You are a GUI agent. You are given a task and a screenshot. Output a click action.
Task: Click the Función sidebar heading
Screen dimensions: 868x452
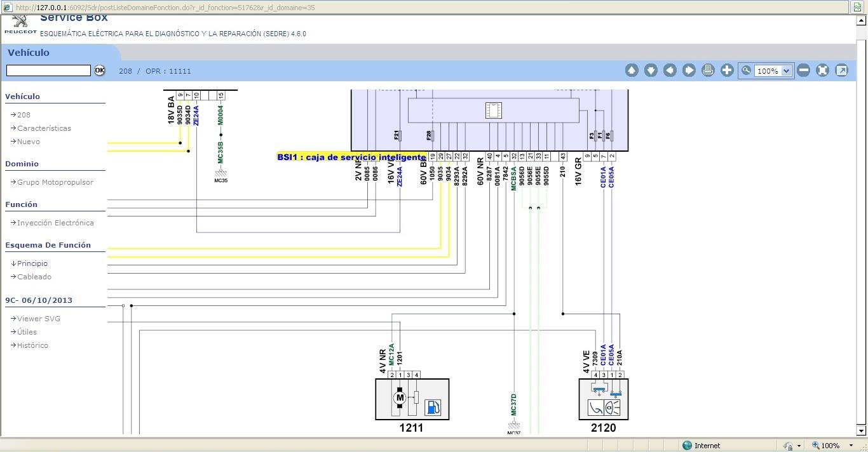coord(21,204)
